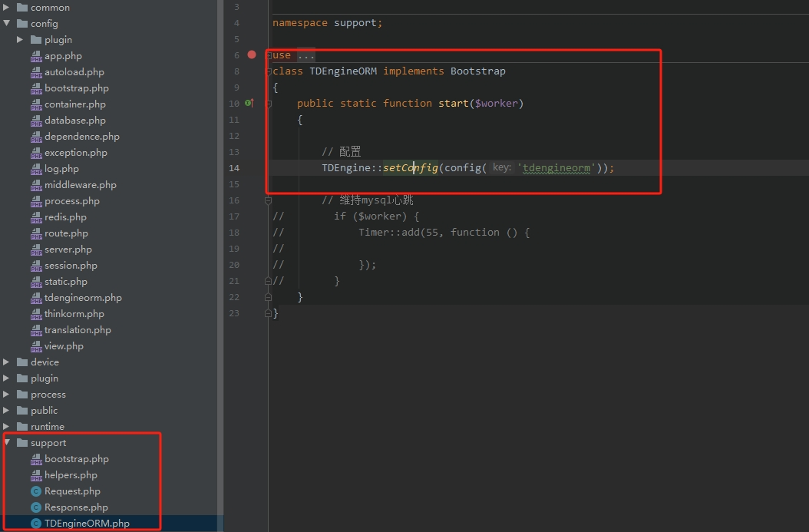This screenshot has width=809, height=532.
Task: Open Response.php in the project tree
Action: (x=76, y=507)
